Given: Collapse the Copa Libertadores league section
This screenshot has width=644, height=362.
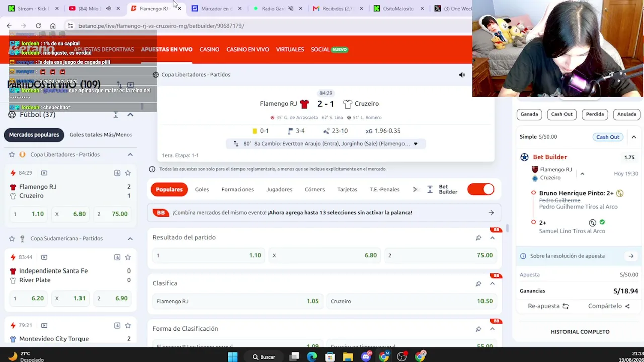Looking at the screenshot, I should [x=130, y=155].
